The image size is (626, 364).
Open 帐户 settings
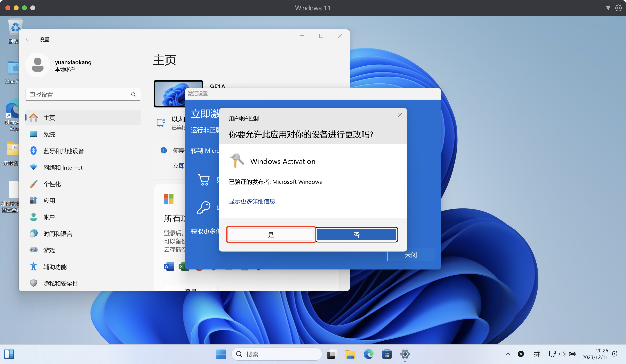tap(83, 217)
